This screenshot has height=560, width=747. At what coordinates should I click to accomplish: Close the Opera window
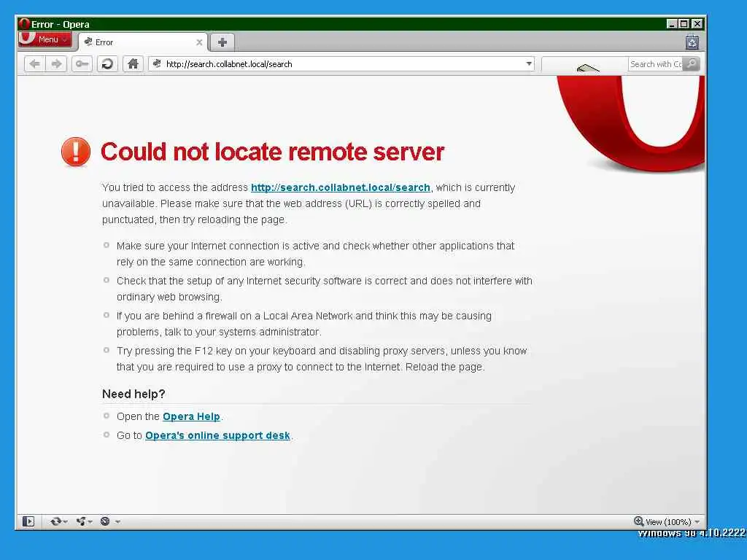(x=697, y=24)
